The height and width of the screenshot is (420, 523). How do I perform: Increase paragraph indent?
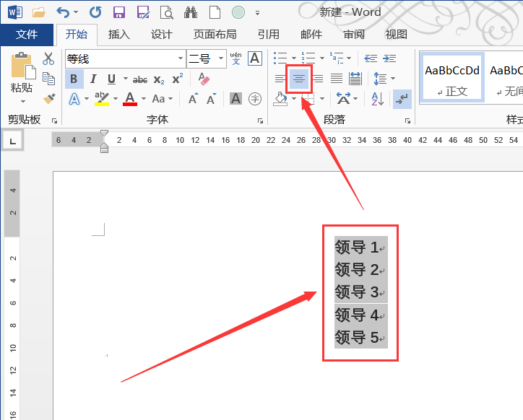pos(389,58)
